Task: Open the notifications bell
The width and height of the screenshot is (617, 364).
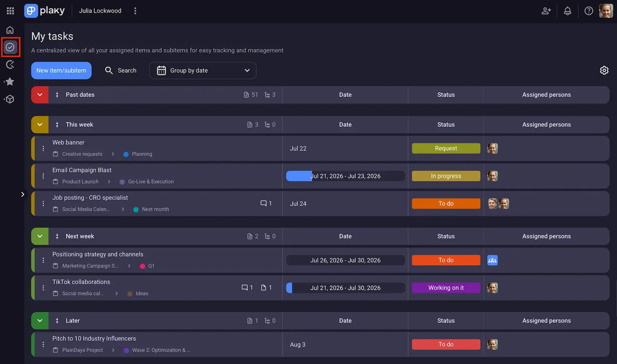Action: (x=568, y=11)
